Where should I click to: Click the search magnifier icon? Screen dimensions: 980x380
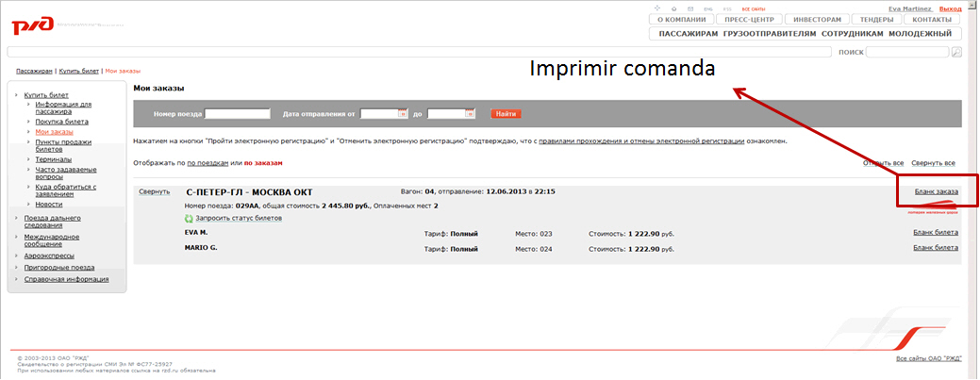(x=956, y=53)
